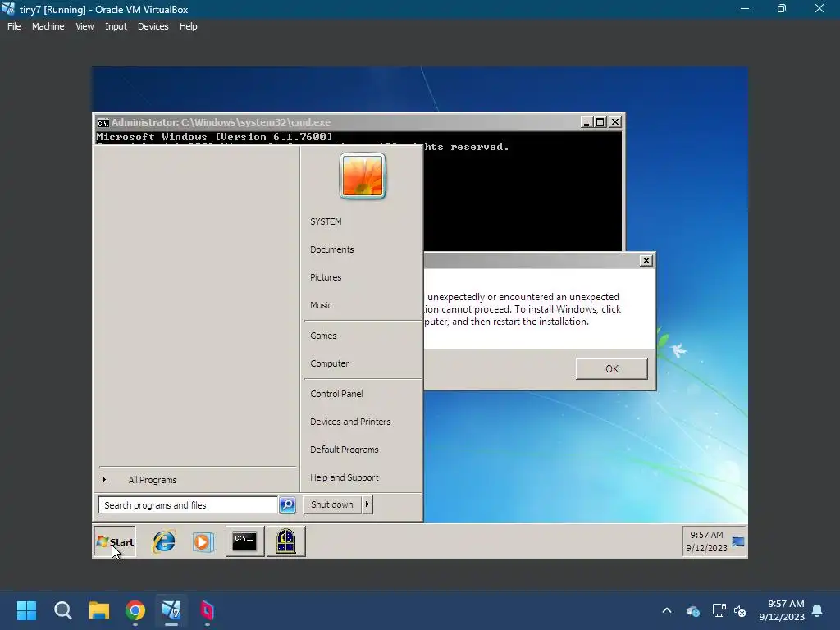Open SYSTEM user folder
Image resolution: width=840 pixels, height=630 pixels.
click(x=326, y=221)
